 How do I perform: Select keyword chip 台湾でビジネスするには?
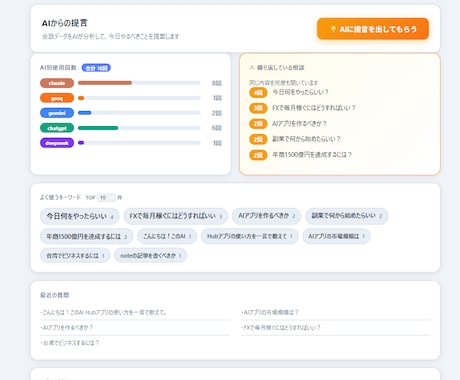[x=75, y=256]
